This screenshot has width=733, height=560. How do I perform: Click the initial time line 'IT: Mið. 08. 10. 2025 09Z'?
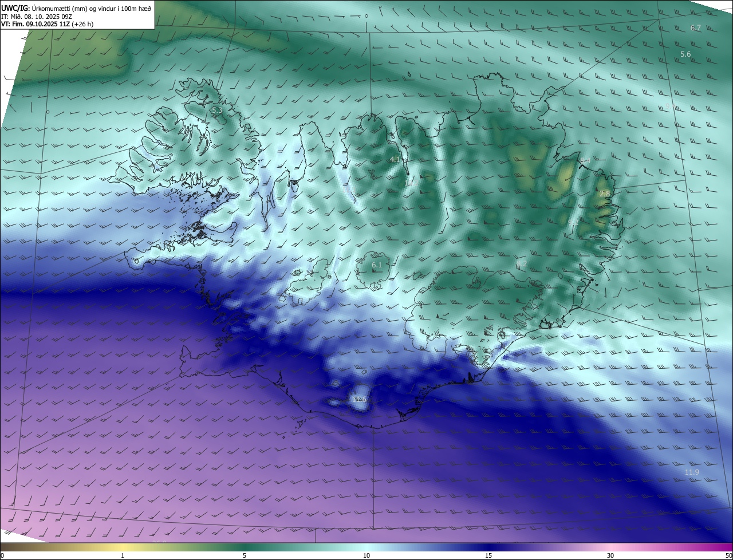pos(37,16)
